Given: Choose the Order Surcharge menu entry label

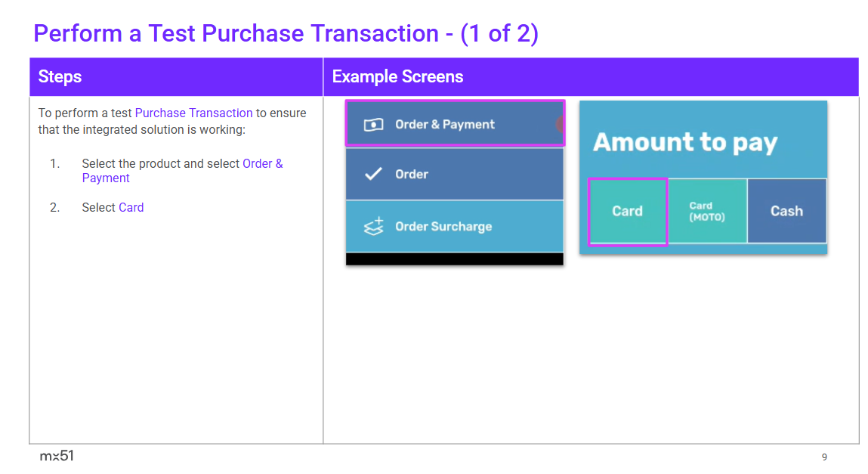Looking at the screenshot, I should tap(443, 226).
